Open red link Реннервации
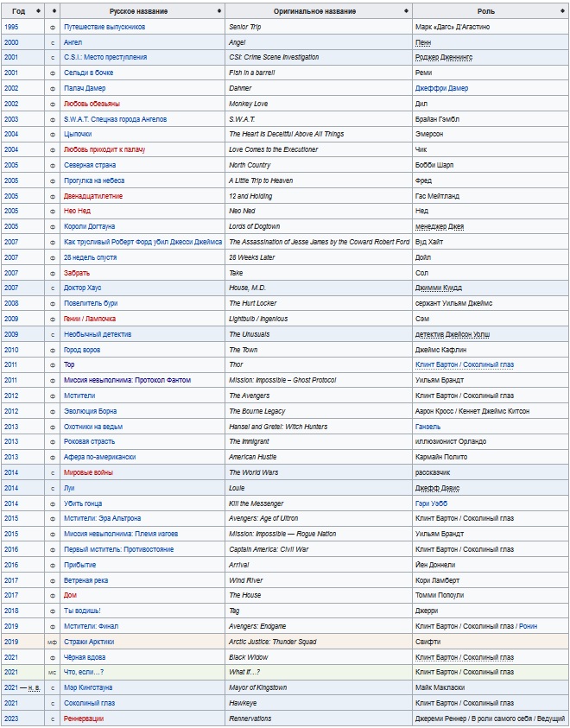Viewport: 570px width, 728px height. (84, 719)
